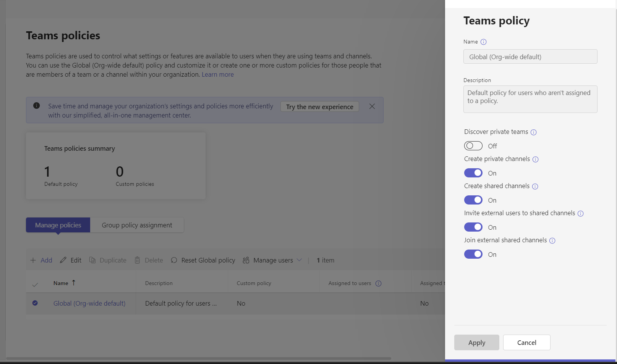Disable Create shared channels toggle
This screenshot has height=364, width=617.
coord(473,200)
